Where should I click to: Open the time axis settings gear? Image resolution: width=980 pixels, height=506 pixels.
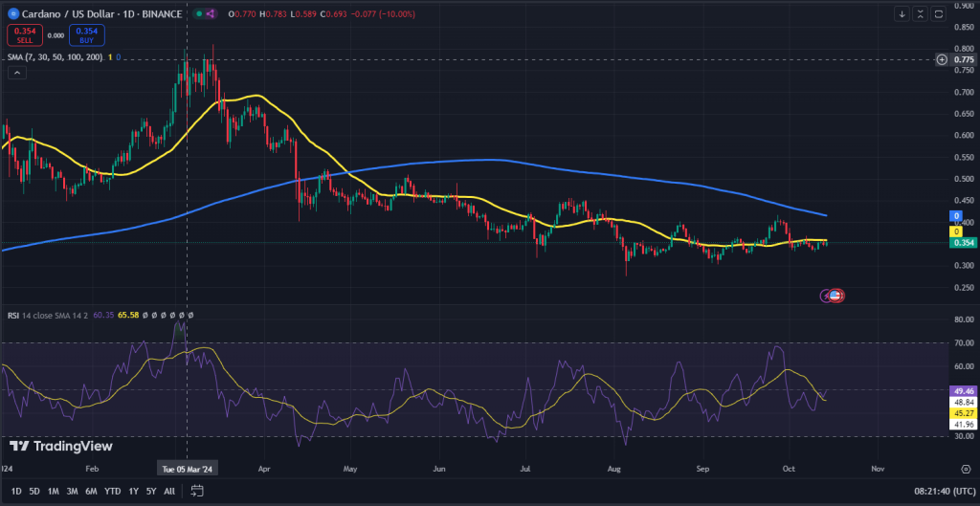[x=965, y=468]
